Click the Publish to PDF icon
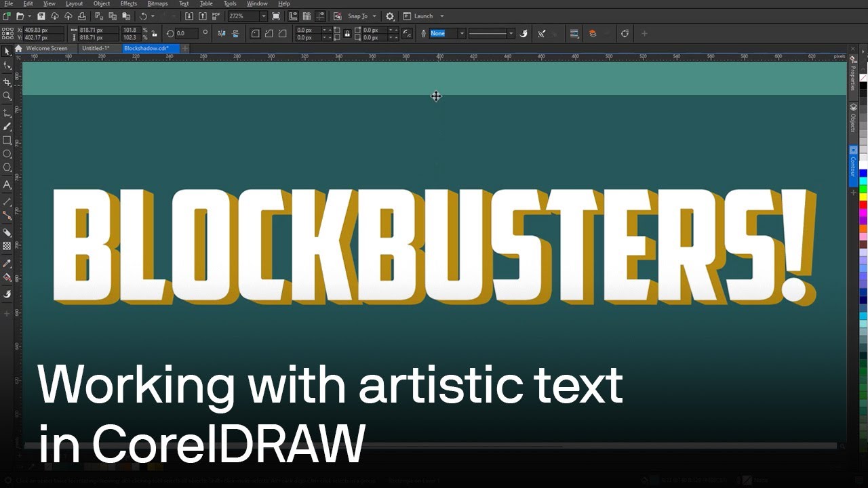This screenshot has width=868, height=488. click(217, 16)
